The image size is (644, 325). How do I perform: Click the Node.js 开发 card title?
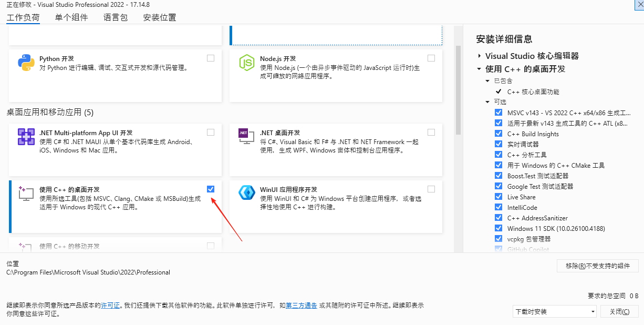click(278, 58)
